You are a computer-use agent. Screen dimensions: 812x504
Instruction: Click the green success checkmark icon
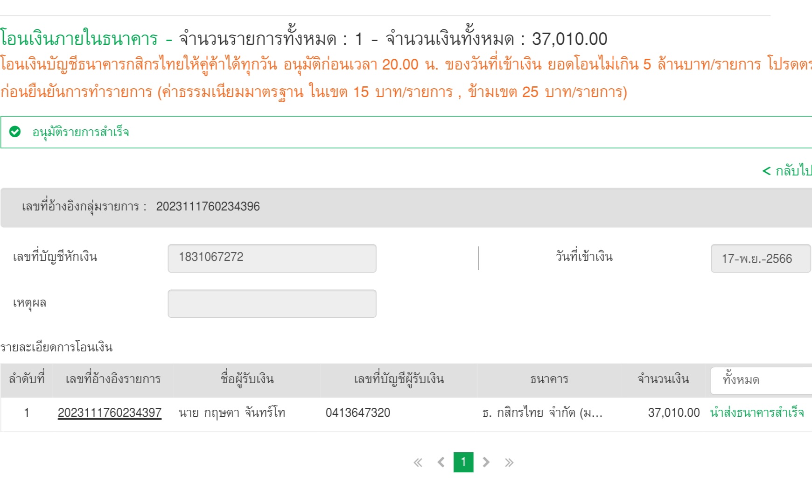pyautogui.click(x=15, y=132)
